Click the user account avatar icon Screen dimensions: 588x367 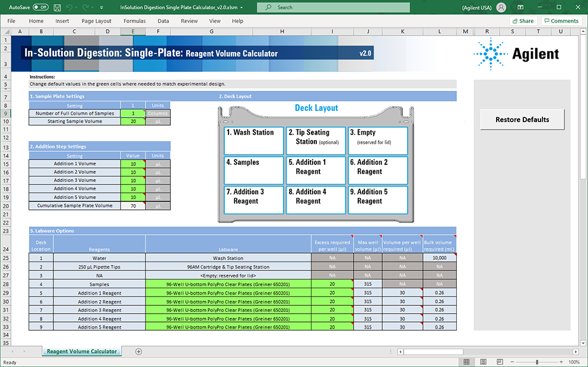(501, 7)
